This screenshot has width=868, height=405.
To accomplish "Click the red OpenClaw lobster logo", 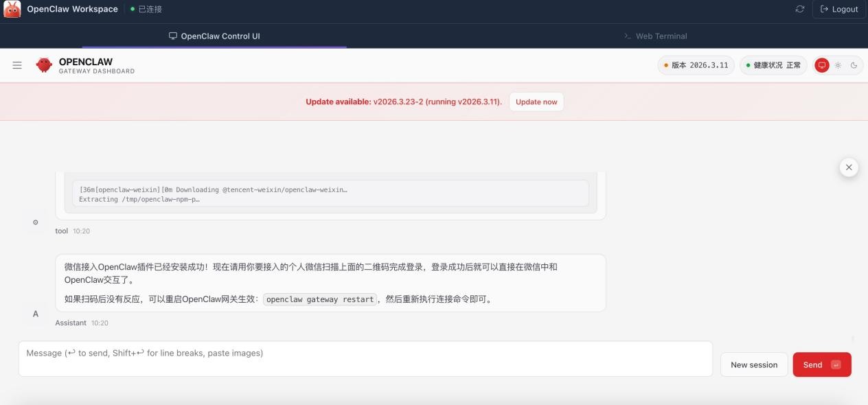I will (x=44, y=65).
